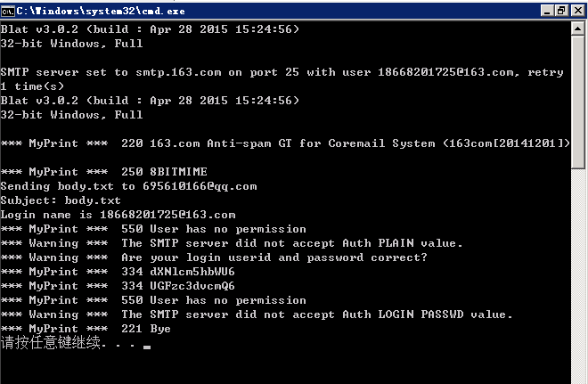
Task: Click the 'Auth LOGIN PASSWD value' warning line
Action: (257, 315)
